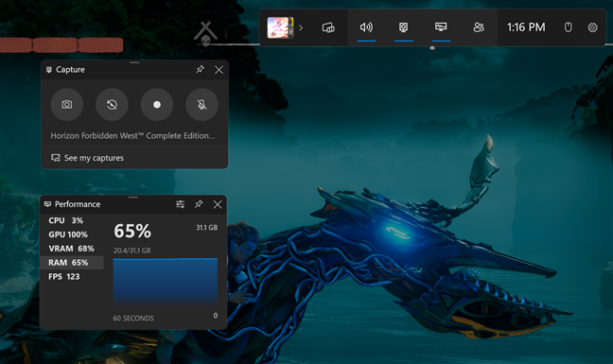
Task: Click the See my captures gallery icon
Action: point(56,158)
